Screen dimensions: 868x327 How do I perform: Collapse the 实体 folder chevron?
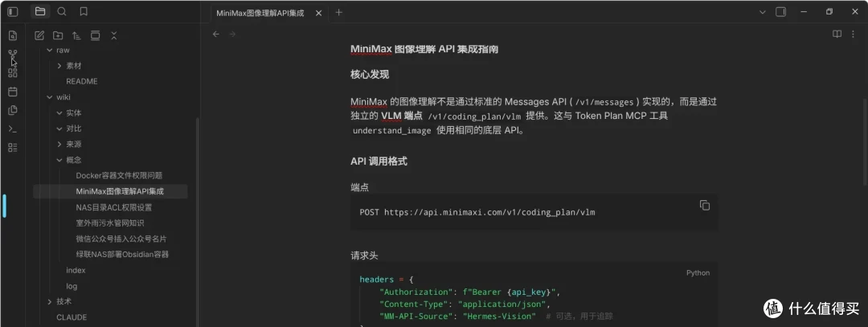point(59,112)
